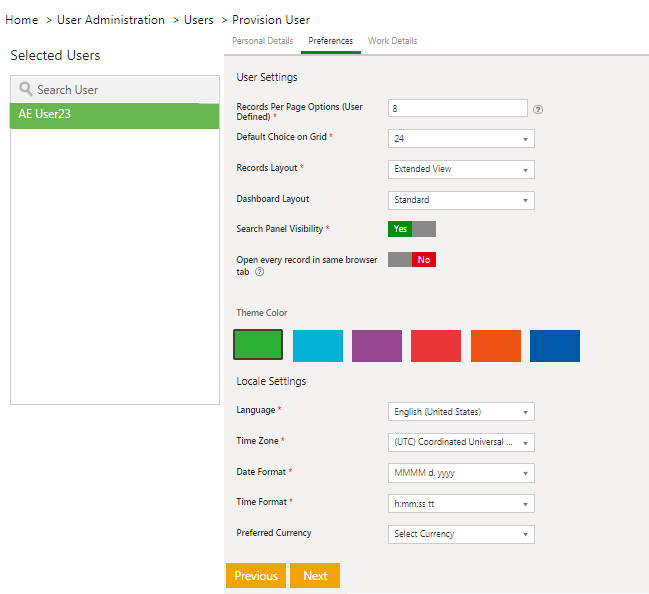Go to User Administration breadcrumb link

pos(110,20)
